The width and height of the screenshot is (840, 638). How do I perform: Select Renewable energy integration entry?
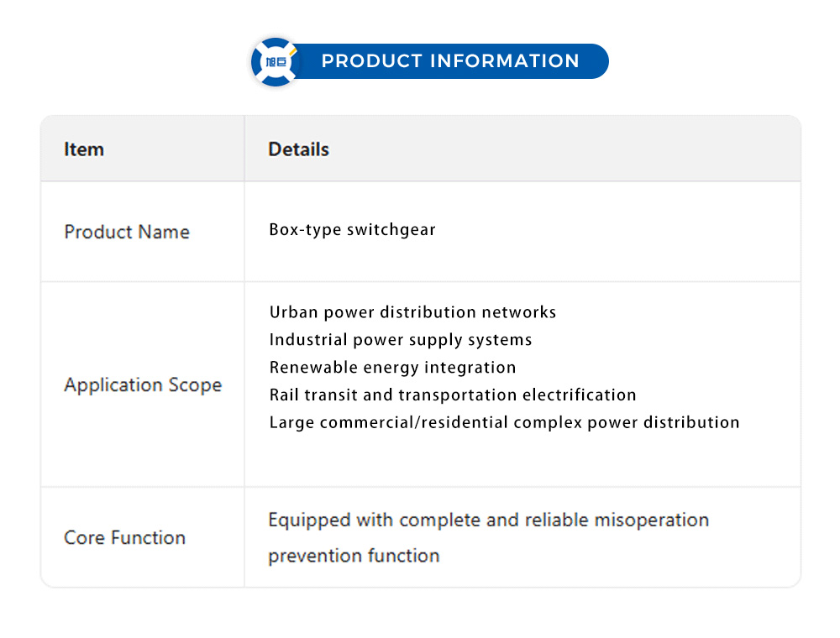click(x=392, y=368)
